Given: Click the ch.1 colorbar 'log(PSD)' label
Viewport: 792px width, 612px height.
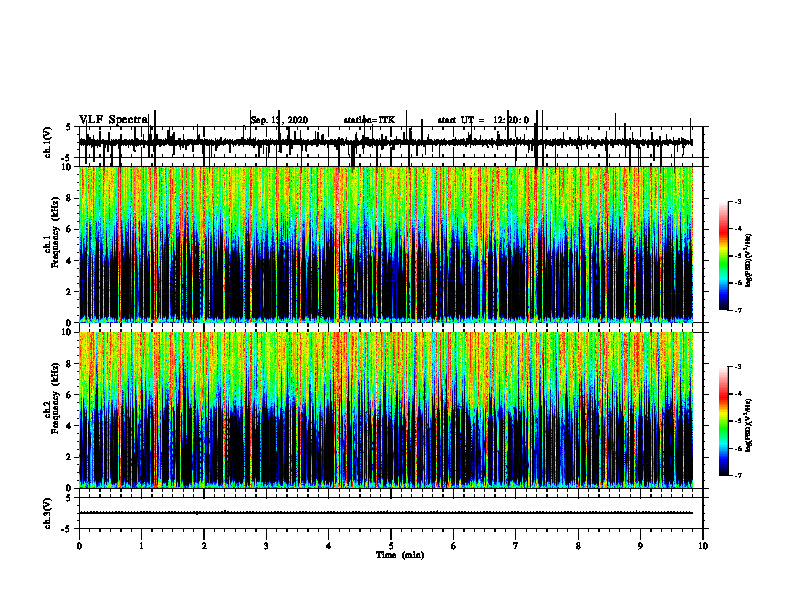Looking at the screenshot, I should 749,261.
